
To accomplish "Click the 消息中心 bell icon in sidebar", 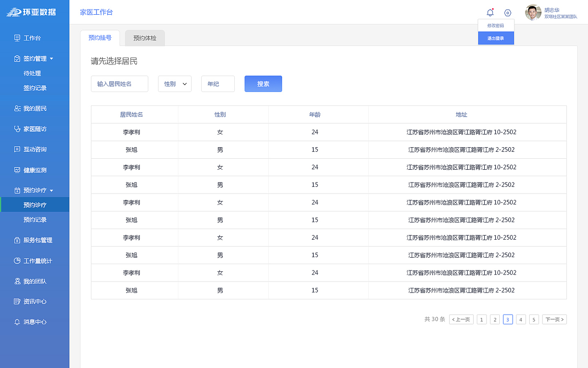I will [17, 322].
